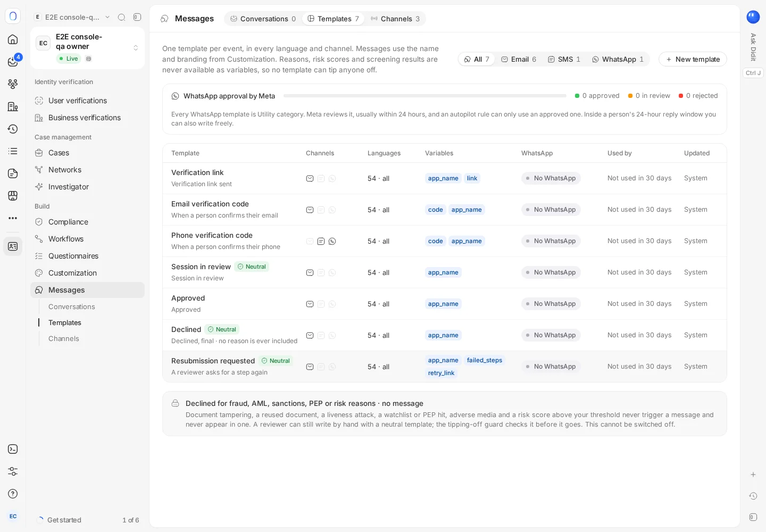Click the plus icon in the right rail

click(x=753, y=475)
